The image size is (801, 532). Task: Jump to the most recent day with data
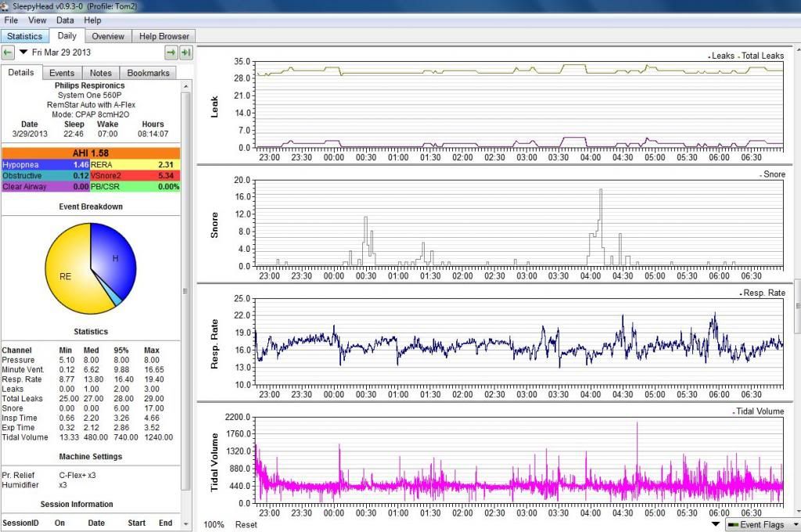185,52
